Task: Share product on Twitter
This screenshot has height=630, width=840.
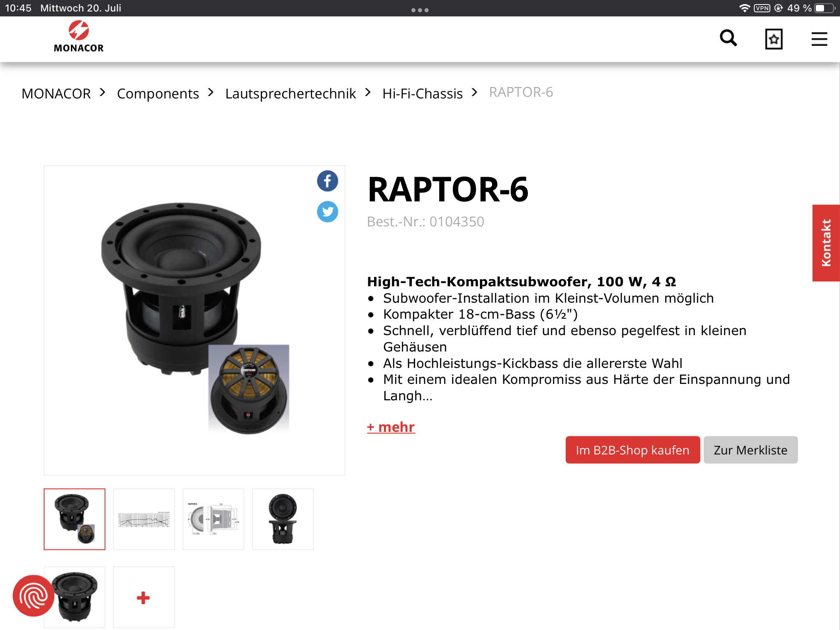Action: tap(327, 212)
